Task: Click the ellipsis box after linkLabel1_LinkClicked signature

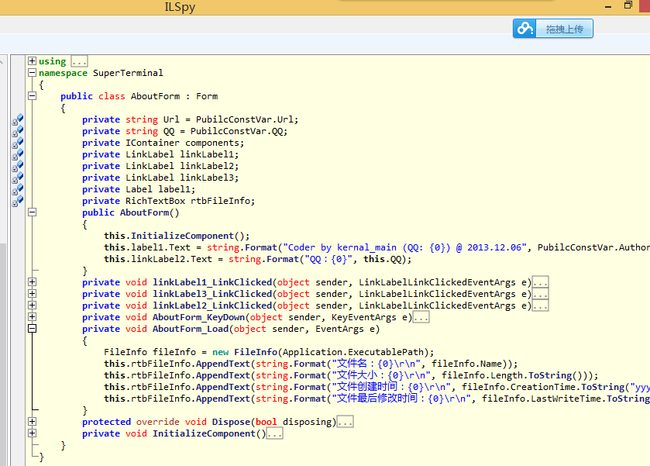Action: click(x=541, y=282)
